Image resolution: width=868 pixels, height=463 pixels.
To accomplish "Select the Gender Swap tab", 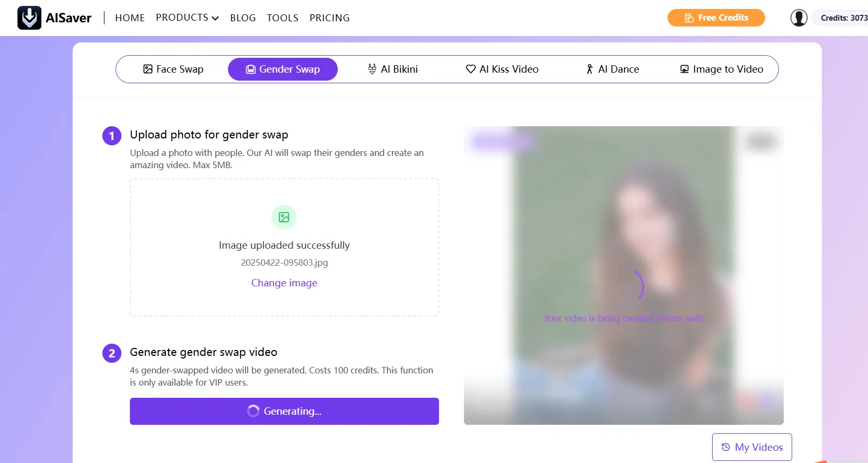I will 283,69.
